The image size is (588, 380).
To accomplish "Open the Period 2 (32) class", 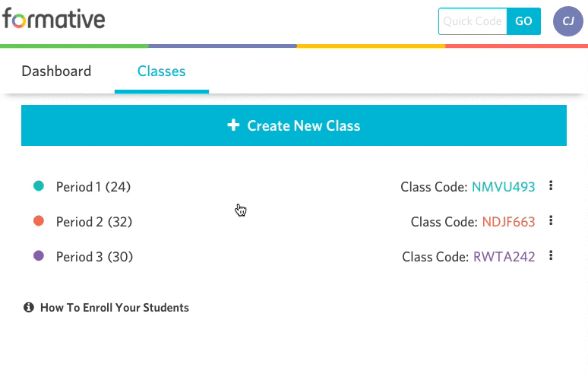I will 94,222.
